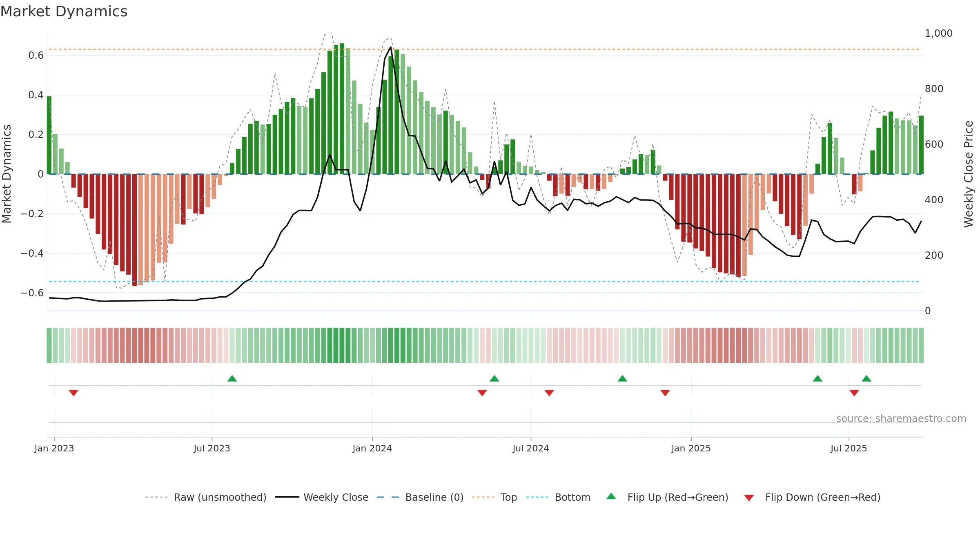This screenshot has width=980, height=551.
Task: Click the red Flip Down marker beside May 2024 flip up
Action: 482,393
